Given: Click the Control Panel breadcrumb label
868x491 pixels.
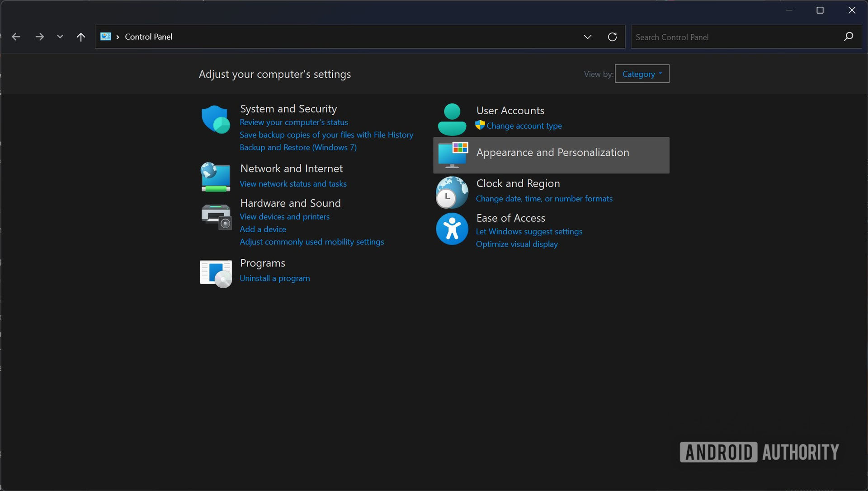Looking at the screenshot, I should tap(148, 37).
